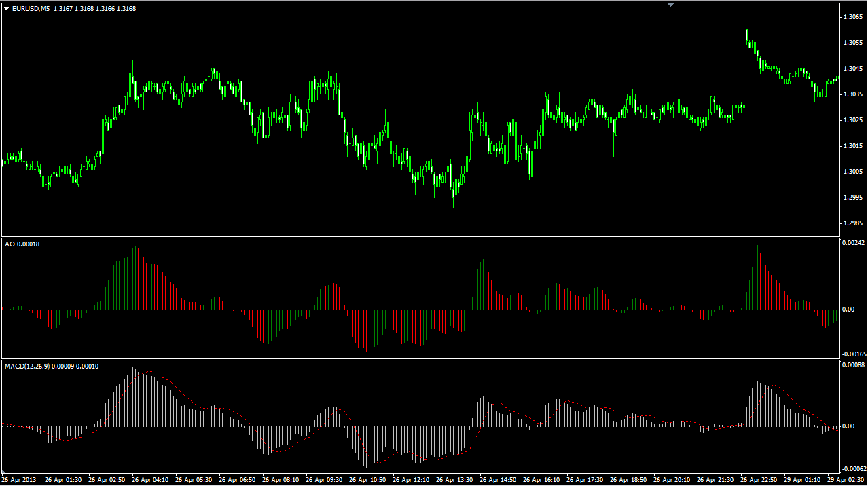
Task: Click the small triangle in bottom-left chart corner
Action: pyautogui.click(x=5, y=471)
